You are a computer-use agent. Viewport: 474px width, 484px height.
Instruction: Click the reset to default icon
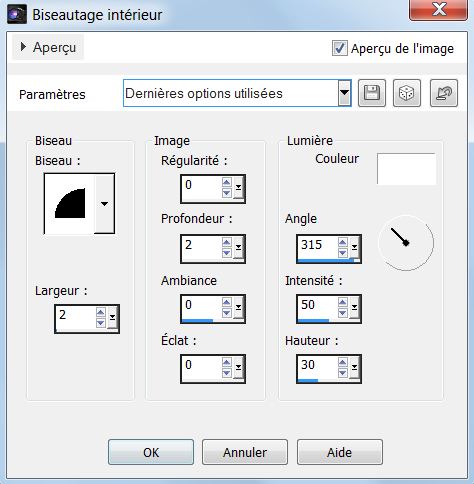[444, 93]
